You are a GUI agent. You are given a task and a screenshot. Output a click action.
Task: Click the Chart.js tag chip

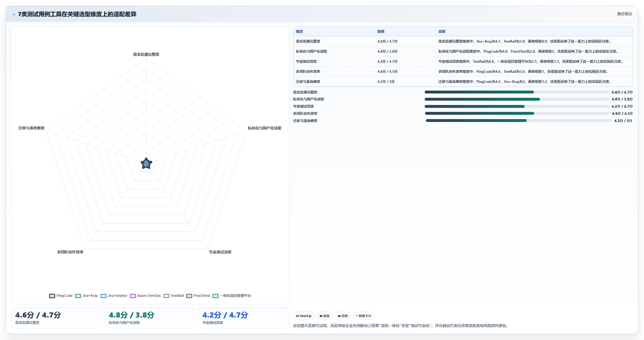(x=304, y=316)
